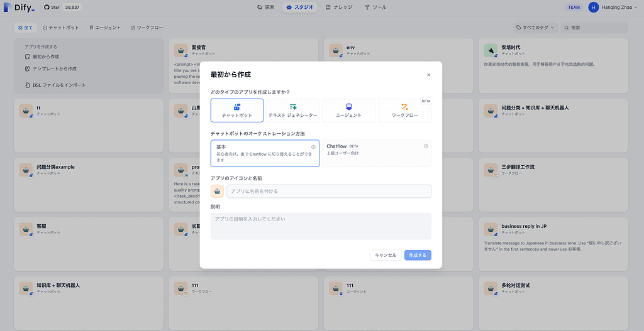
Task: Switch to the ナレッジ tab
Action: (340, 8)
